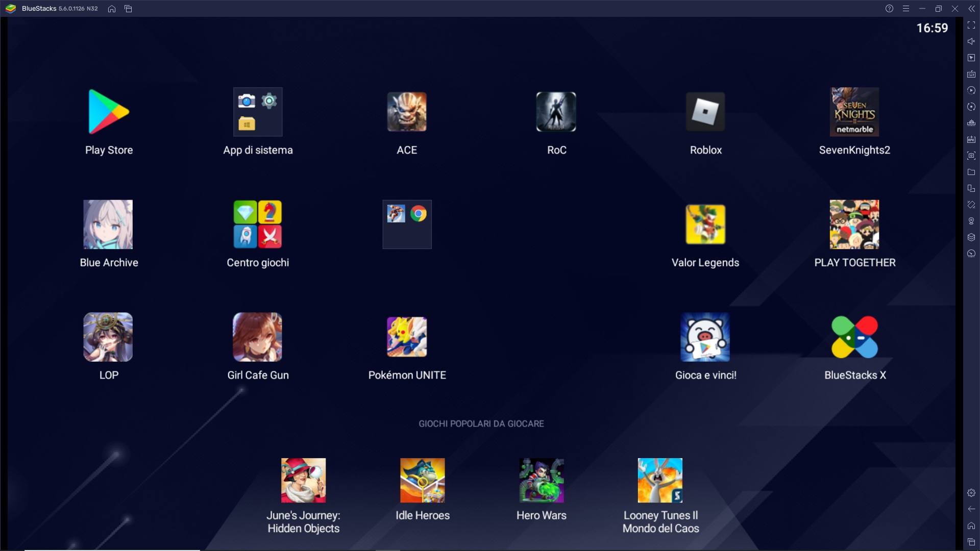This screenshot has width=980, height=551.
Task: Launch Valor Legends
Action: (705, 224)
